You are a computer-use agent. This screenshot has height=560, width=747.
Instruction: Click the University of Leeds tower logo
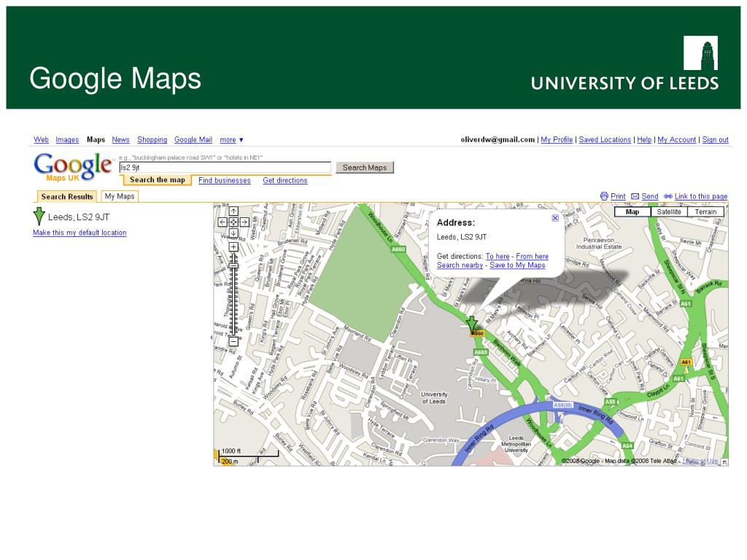tap(700, 52)
